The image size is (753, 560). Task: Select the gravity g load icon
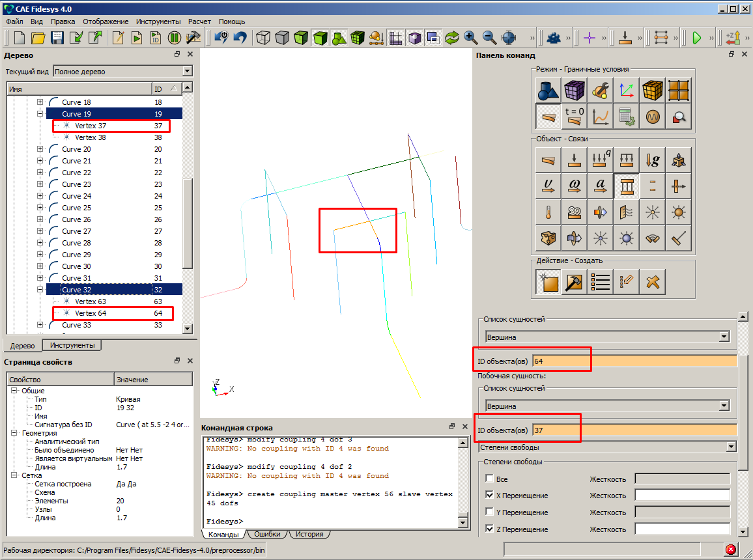pos(652,160)
